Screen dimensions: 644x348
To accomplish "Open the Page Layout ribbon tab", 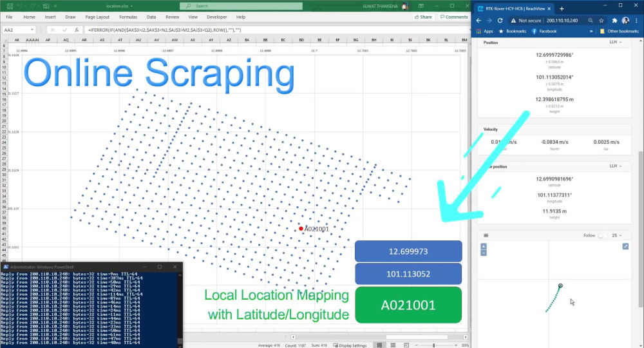I will tap(97, 17).
